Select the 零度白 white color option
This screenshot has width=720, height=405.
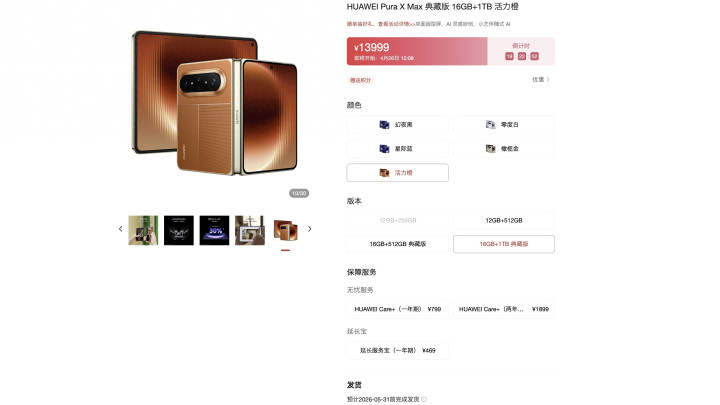(x=504, y=124)
